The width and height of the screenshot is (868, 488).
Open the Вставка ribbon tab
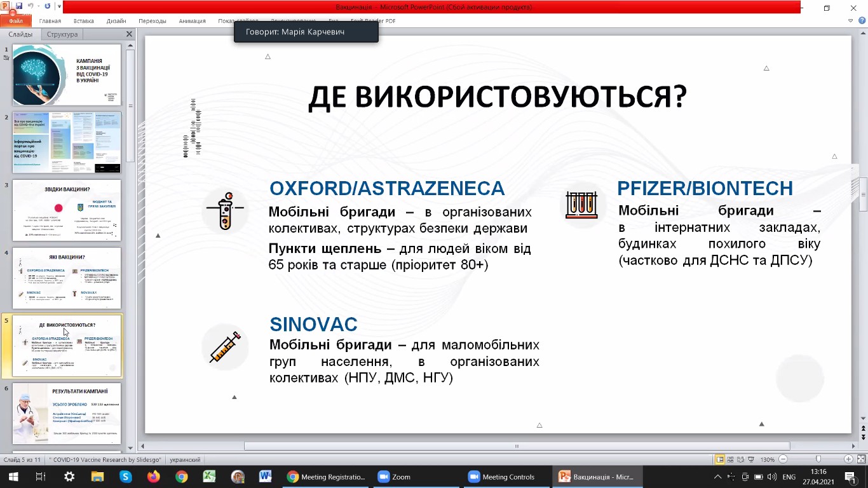point(83,21)
